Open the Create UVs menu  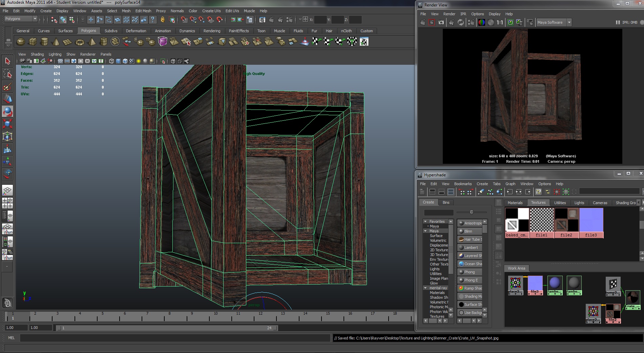point(211,11)
